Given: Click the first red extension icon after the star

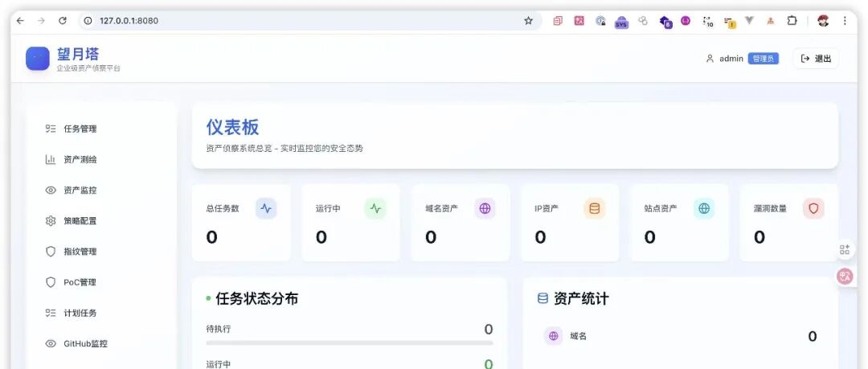Looking at the screenshot, I should (x=558, y=21).
